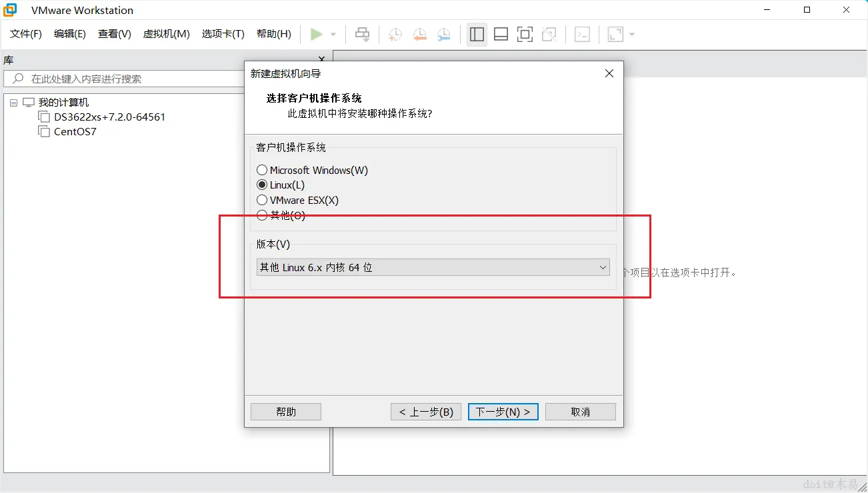This screenshot has height=493, width=868.
Task: Click the send Ctrl+Alt+Del toolbar icon
Action: click(x=363, y=34)
